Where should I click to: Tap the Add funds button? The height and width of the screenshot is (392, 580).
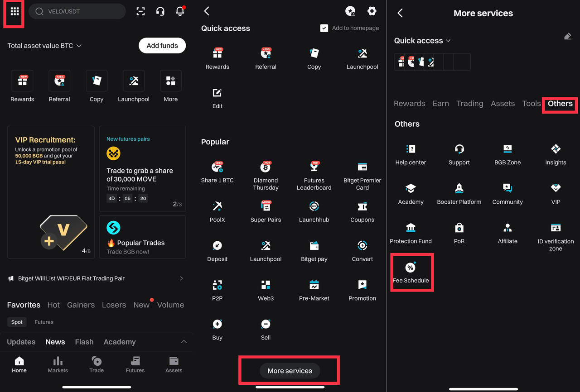[162, 46]
